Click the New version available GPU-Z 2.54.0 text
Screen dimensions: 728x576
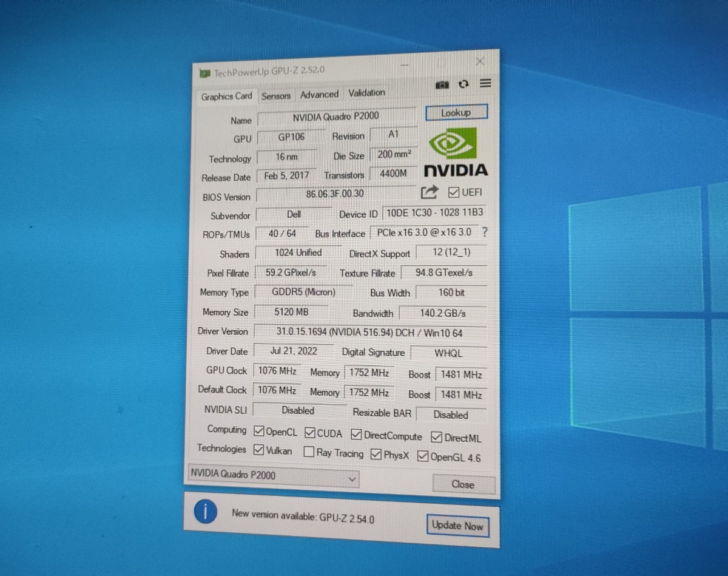click(303, 517)
